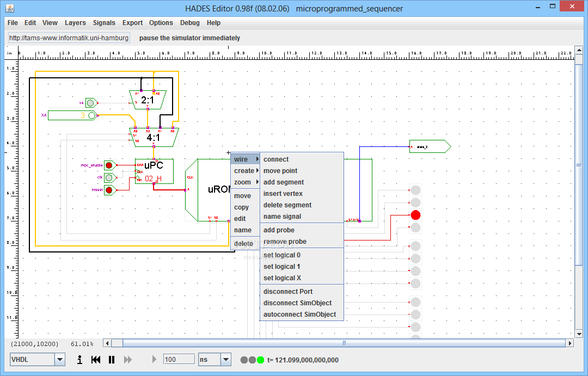Click the simulation step value field 100
Viewport: 588px width, 376px height.
tap(179, 360)
